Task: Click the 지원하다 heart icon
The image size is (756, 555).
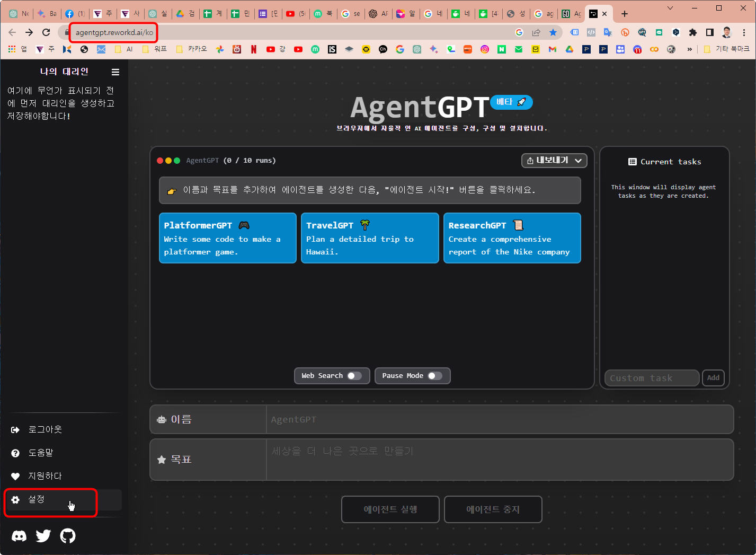Action: pyautogui.click(x=15, y=476)
